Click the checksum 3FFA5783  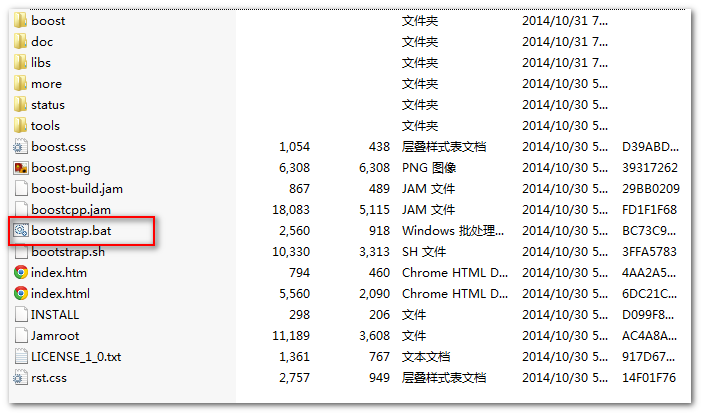click(650, 252)
